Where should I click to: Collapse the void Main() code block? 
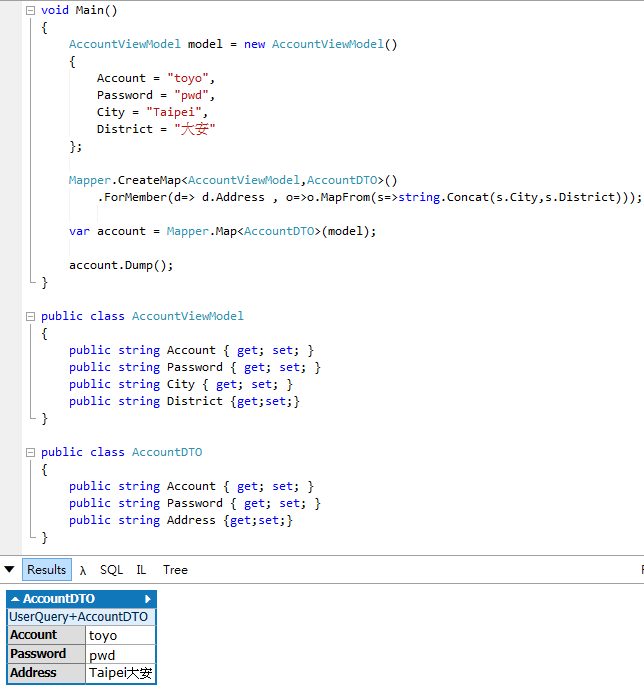pyautogui.click(x=30, y=10)
